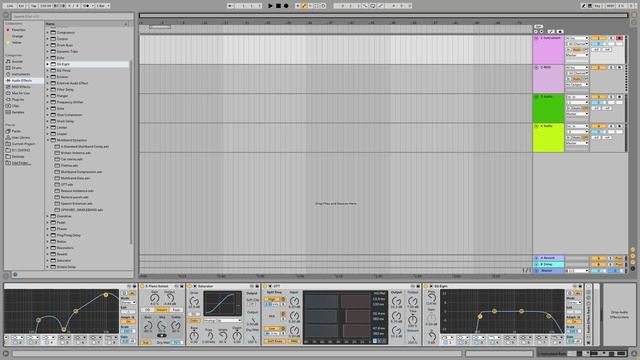Start playback with the Play button
The height and width of the screenshot is (360, 640).
tap(270, 6)
